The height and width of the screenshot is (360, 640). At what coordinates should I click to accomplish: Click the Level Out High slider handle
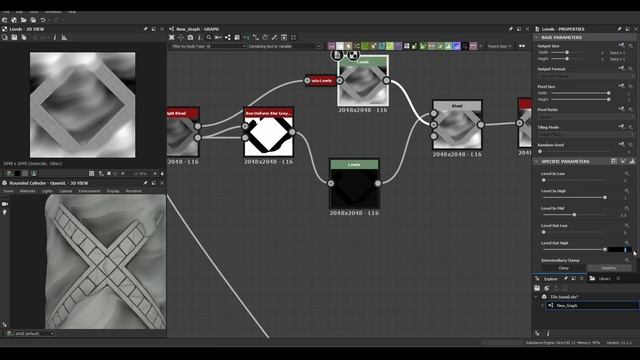[605, 249]
